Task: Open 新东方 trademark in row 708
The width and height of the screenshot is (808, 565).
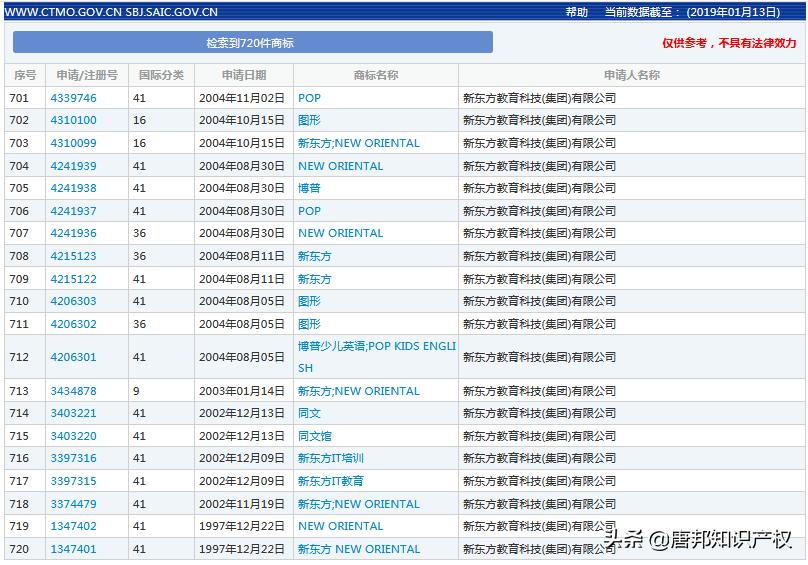Action: pos(315,256)
